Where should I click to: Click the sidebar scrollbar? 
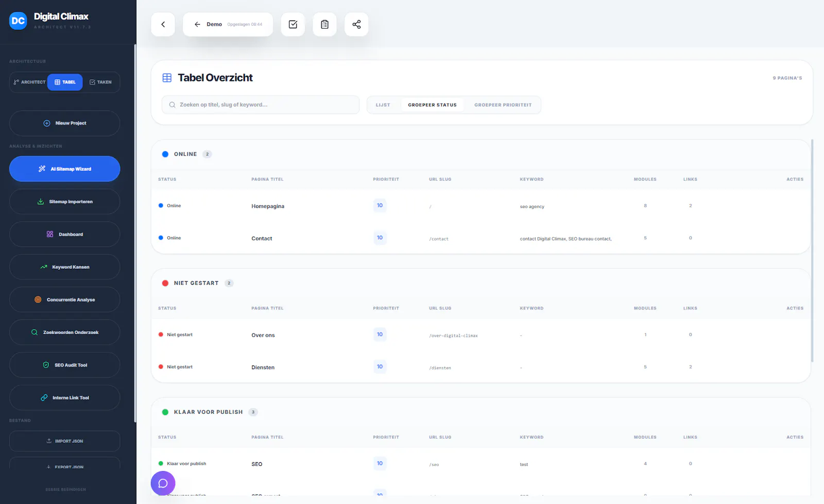click(x=135, y=233)
